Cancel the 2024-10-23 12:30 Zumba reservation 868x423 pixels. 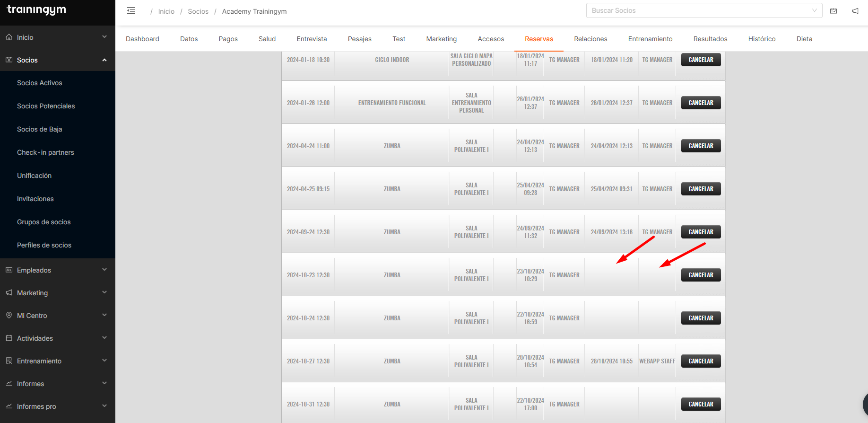pos(701,275)
